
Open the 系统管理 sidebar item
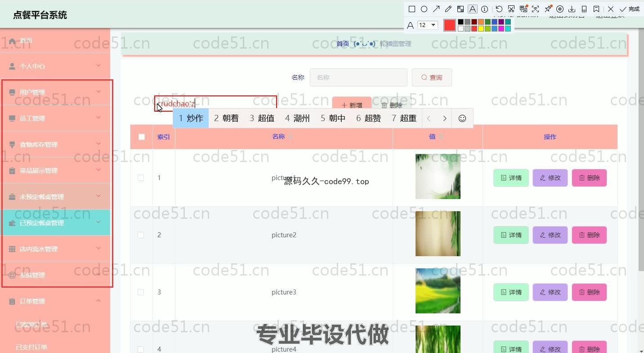tap(55, 275)
